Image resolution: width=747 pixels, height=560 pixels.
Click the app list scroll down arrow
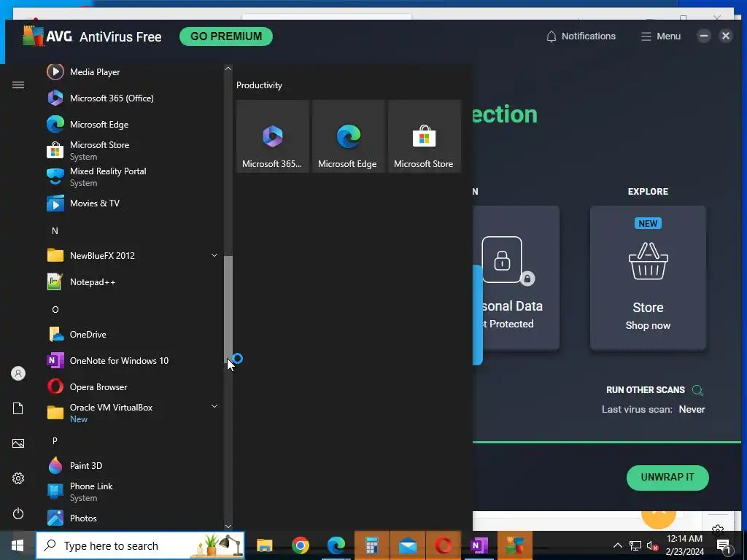228,526
